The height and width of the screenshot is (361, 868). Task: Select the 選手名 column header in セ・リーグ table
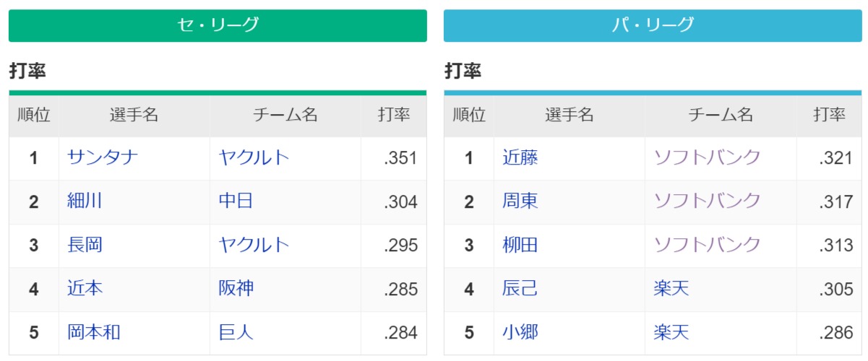pyautogui.click(x=134, y=115)
